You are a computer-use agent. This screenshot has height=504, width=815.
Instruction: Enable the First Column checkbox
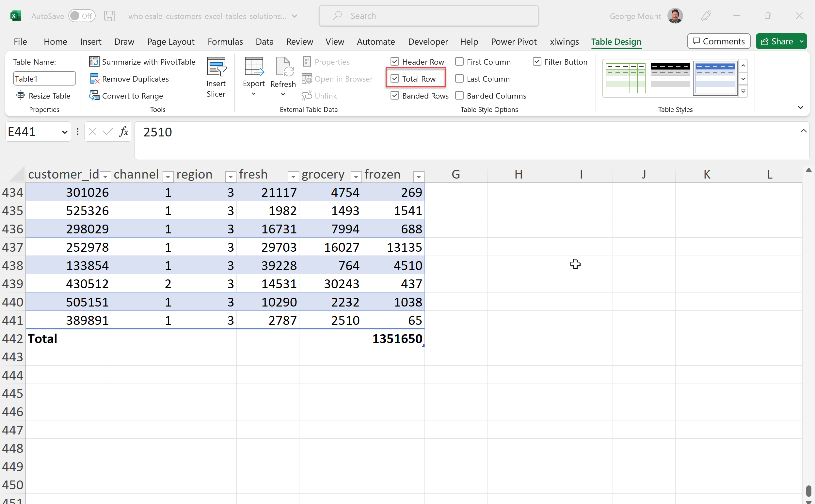pos(459,62)
